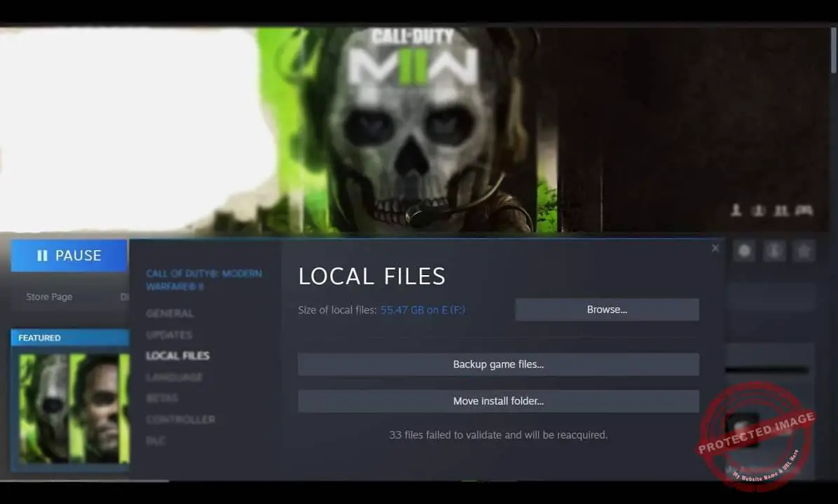Click the controller support icon
Screen dimensions: 838x504
click(x=804, y=210)
